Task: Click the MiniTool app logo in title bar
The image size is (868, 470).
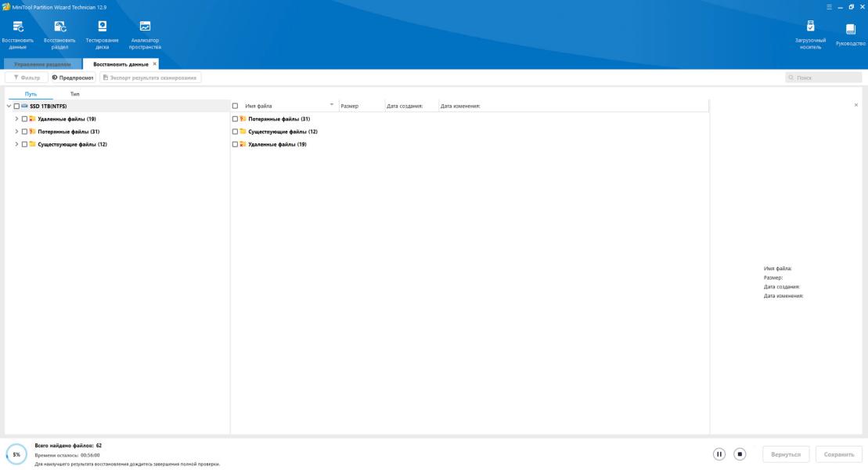Action: point(6,7)
